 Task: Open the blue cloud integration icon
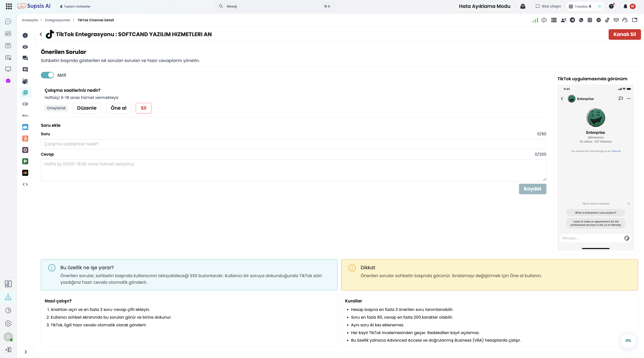[x=25, y=127]
